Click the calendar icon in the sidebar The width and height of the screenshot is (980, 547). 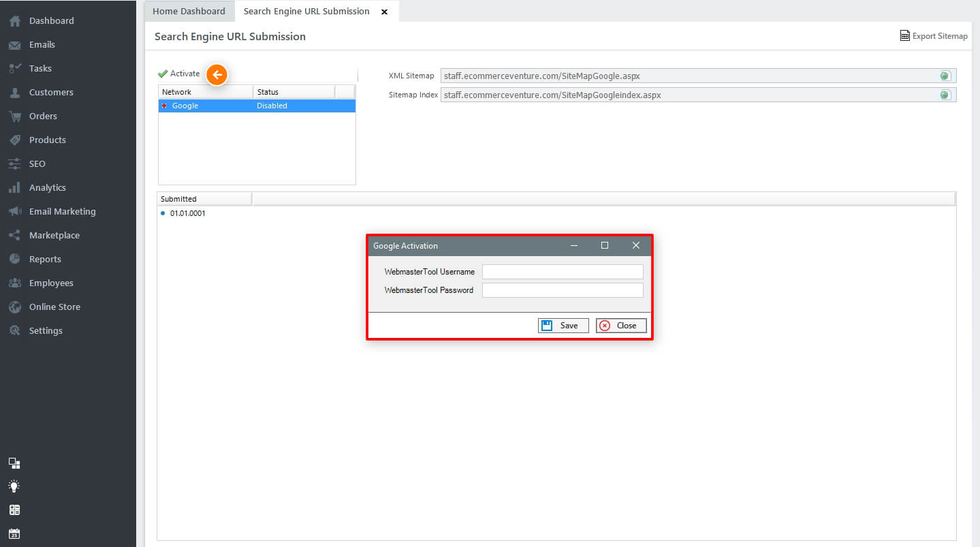pos(14,534)
